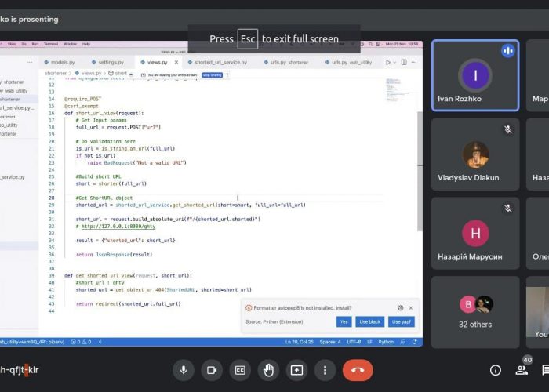Choose the Use yapf option
549x392 pixels.
click(401, 322)
